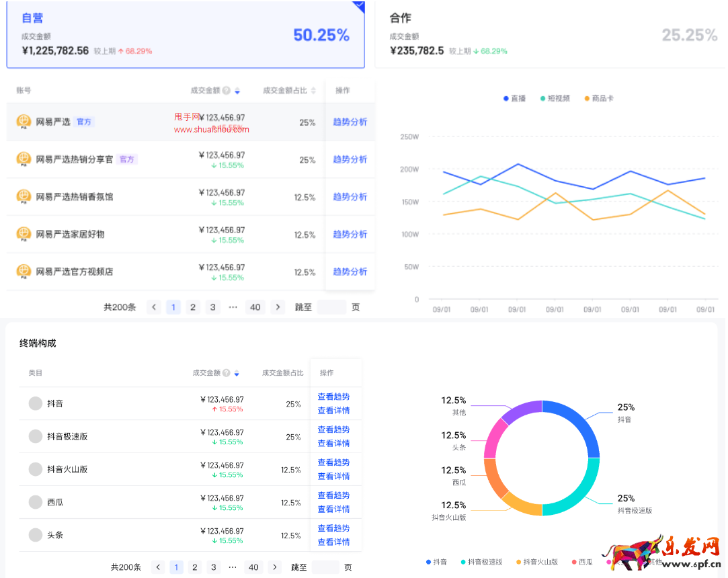Select page 40 in 终端构成 pagination
The image size is (728, 578).
click(253, 567)
